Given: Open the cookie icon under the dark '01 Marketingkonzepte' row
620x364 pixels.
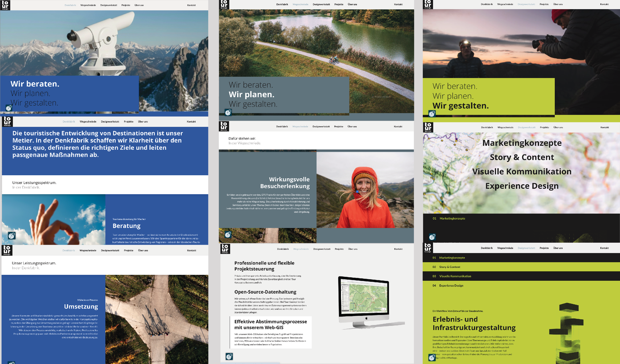Looking at the screenshot, I should pos(432,237).
